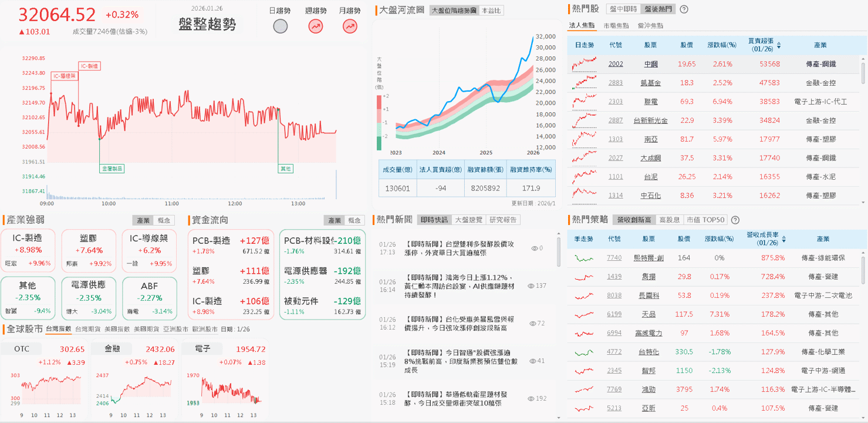The height and width of the screenshot is (423, 868).
Task: Switch 大盤河流圖 to 大盤位階趨勢圖
Action: [453, 11]
